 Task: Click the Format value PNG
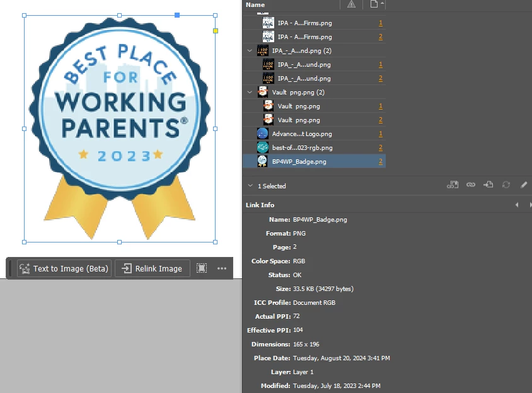coord(299,233)
